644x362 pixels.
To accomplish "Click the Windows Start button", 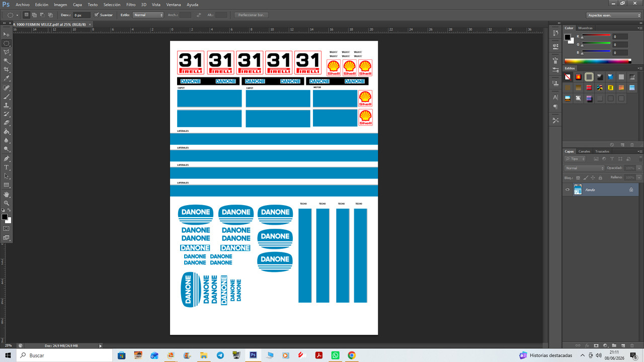I will coord(8,355).
